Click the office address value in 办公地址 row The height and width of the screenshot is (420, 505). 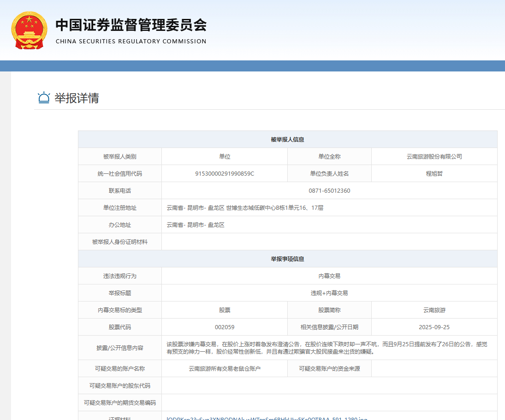[x=196, y=225]
